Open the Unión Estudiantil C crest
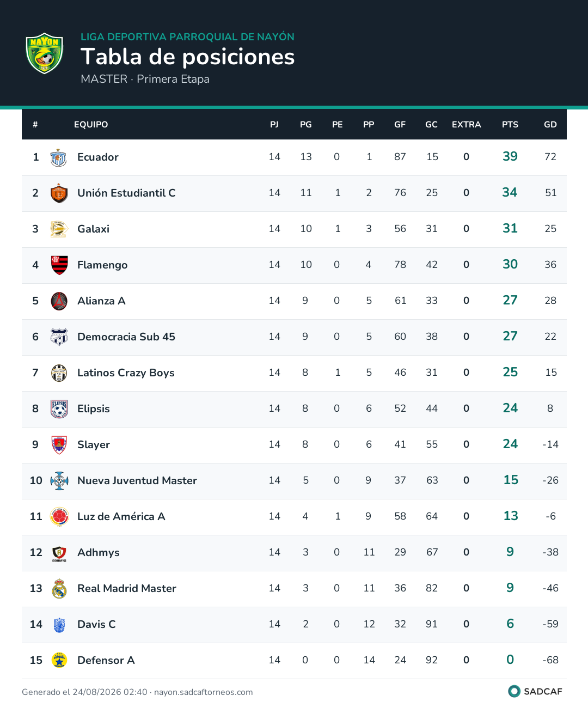Viewport: 588px width, 720px height. (x=59, y=193)
